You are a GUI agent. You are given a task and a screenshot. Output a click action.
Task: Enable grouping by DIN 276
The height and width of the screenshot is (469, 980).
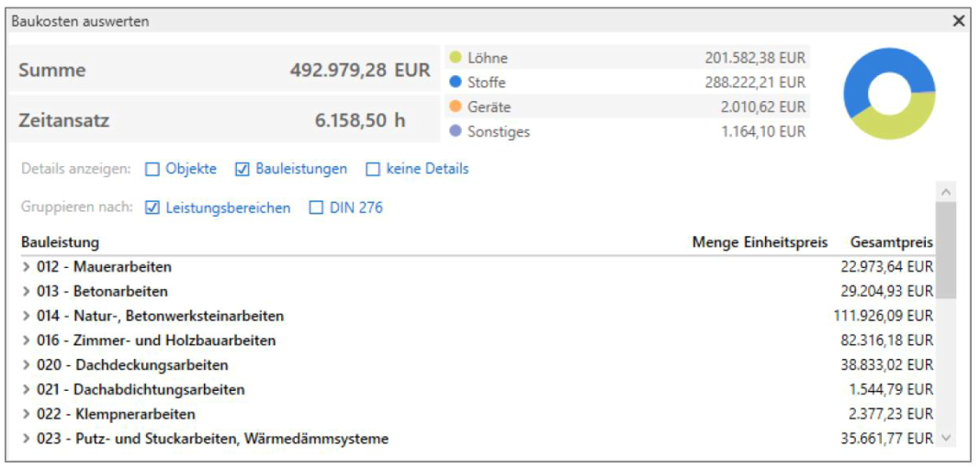coord(317,208)
